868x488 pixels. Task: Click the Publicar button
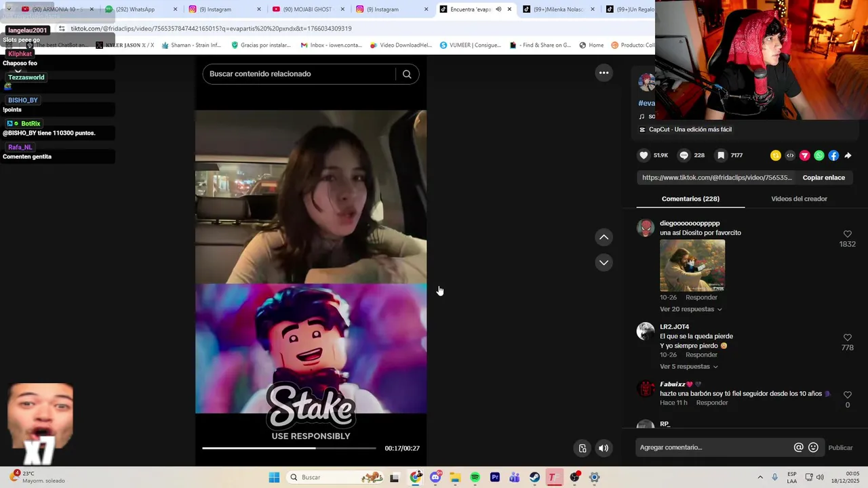840,447
